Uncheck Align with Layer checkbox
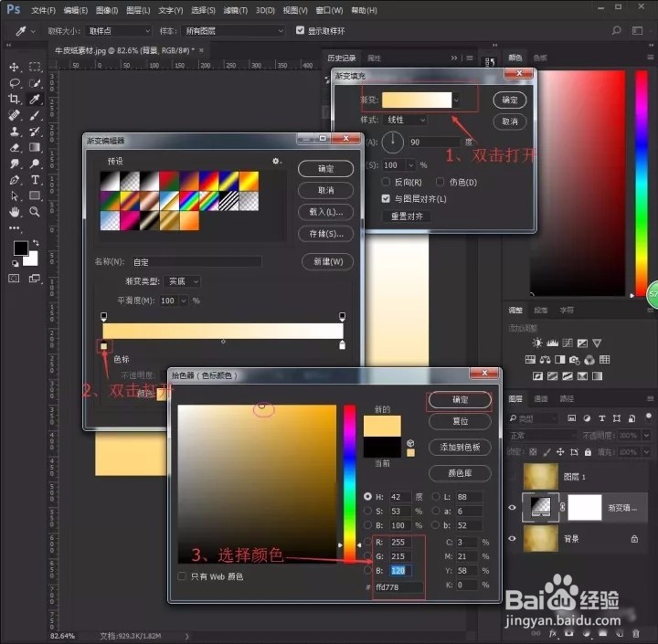The image size is (658, 644). point(386,199)
